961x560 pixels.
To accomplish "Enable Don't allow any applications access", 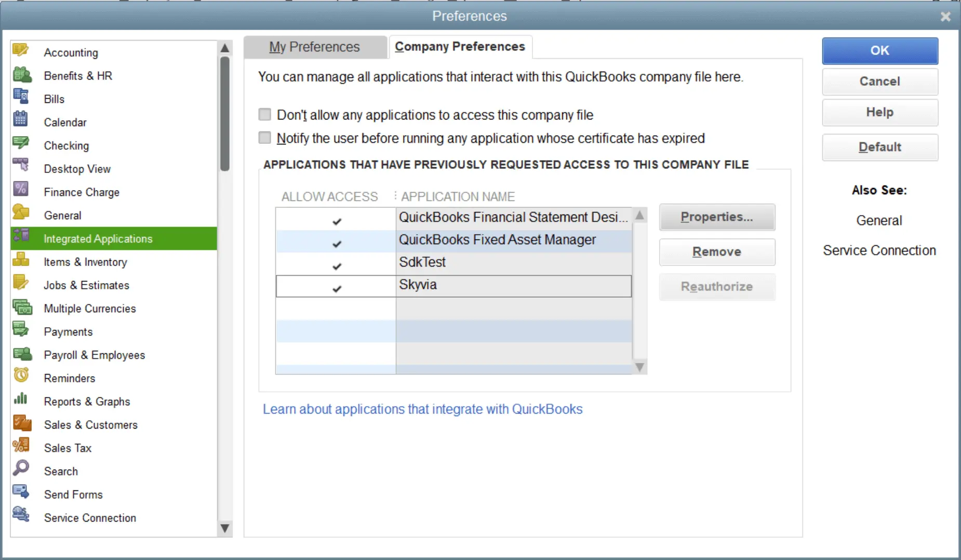I will pyautogui.click(x=265, y=114).
